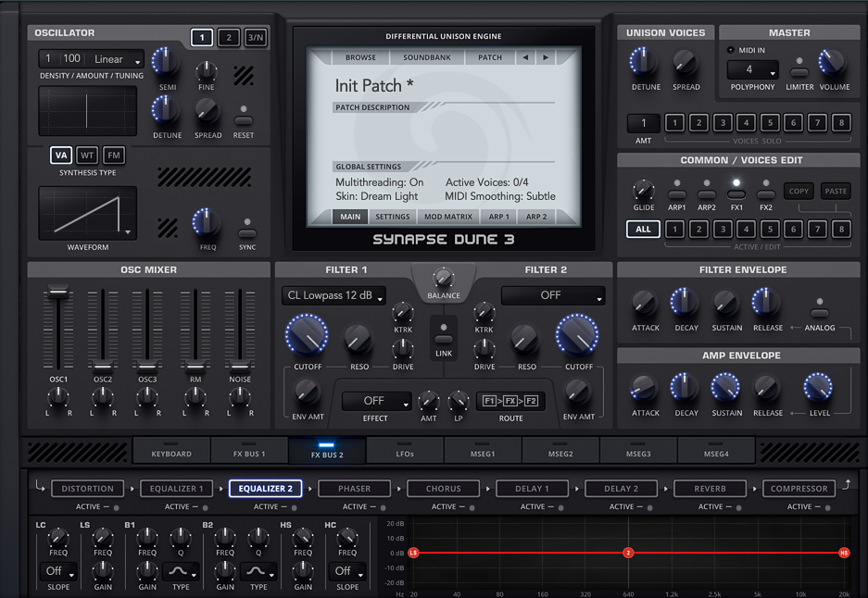Click the oscillator SPREAD knob
This screenshot has width=868, height=598.
[x=208, y=111]
